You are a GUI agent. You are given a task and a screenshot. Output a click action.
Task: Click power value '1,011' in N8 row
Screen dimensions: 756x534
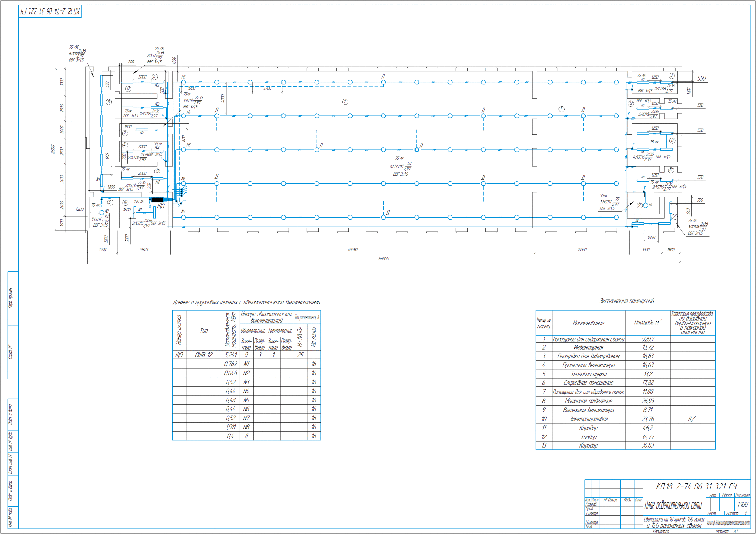231,427
